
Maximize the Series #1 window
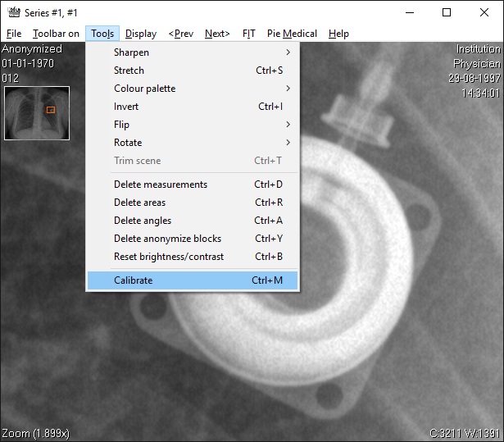pos(447,12)
